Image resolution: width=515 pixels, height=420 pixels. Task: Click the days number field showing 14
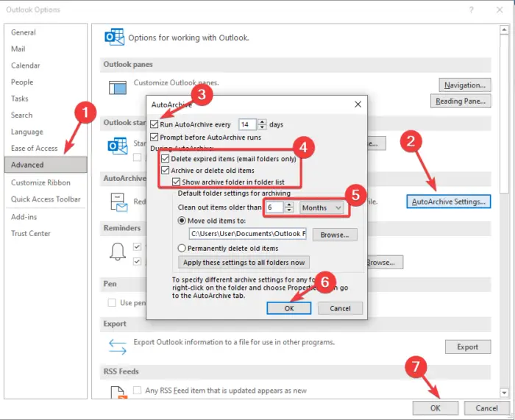click(248, 124)
